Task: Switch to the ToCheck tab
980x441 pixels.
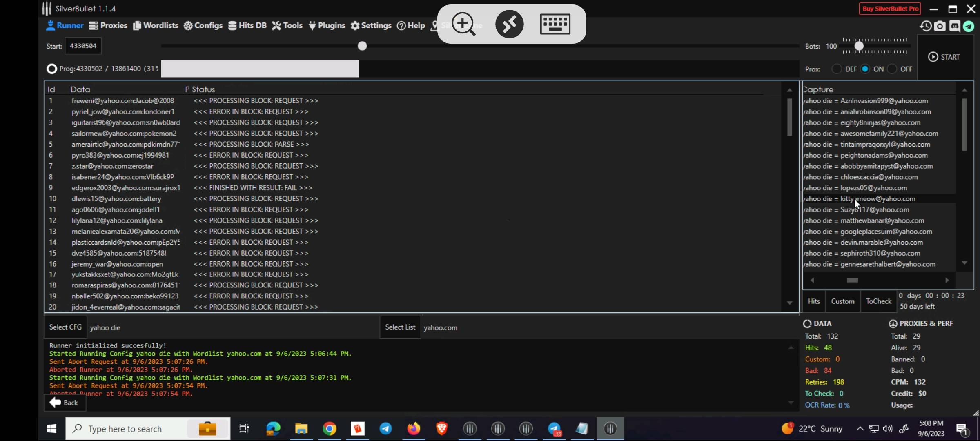Action: [x=878, y=301]
